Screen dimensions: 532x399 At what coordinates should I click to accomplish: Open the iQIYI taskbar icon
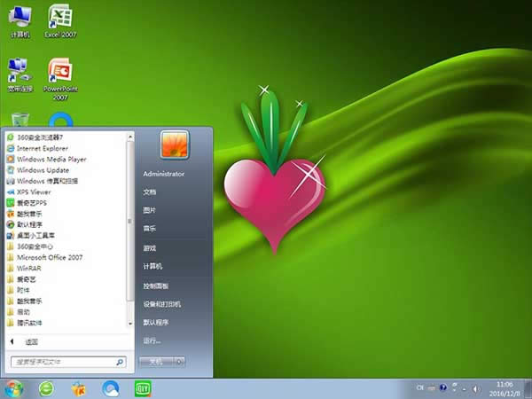point(141,388)
